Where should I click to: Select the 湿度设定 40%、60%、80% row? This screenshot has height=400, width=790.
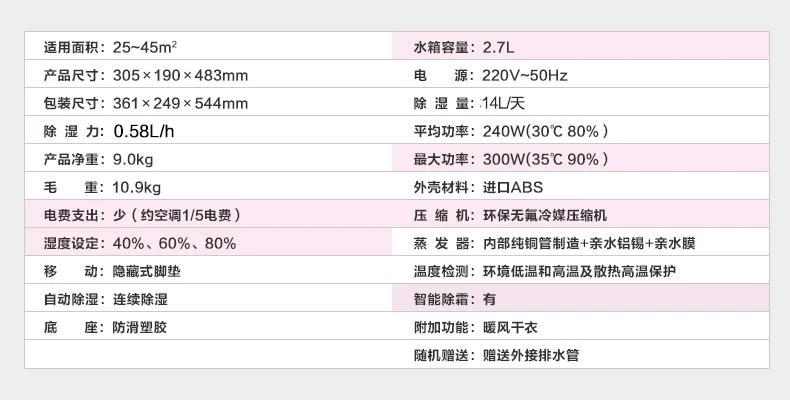208,242
